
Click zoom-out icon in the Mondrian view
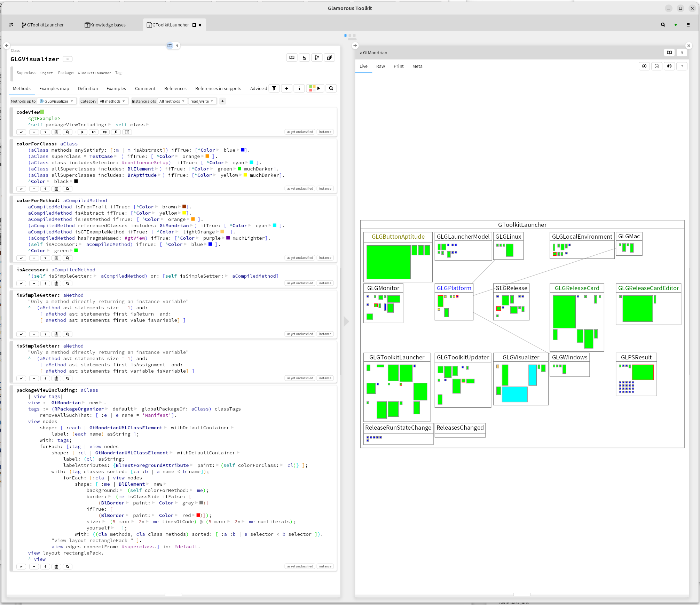point(656,66)
